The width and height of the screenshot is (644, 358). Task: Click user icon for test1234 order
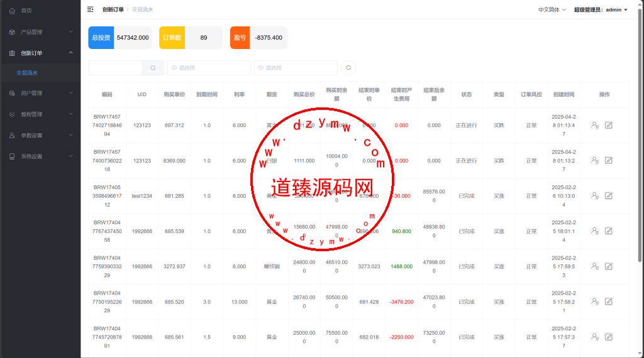[x=595, y=195]
